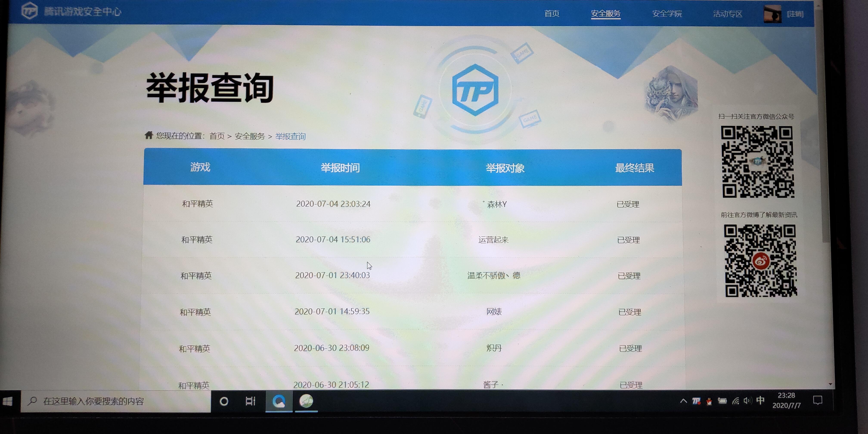Click the battery tray icon
Screen dimensions: 868x434
pyautogui.click(x=722, y=401)
